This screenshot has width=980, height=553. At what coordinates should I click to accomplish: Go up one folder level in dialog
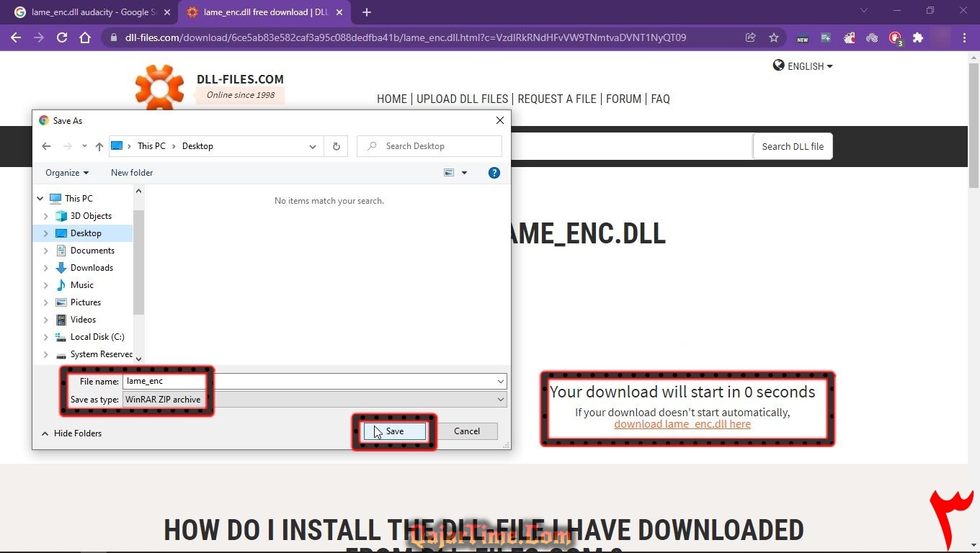(99, 146)
